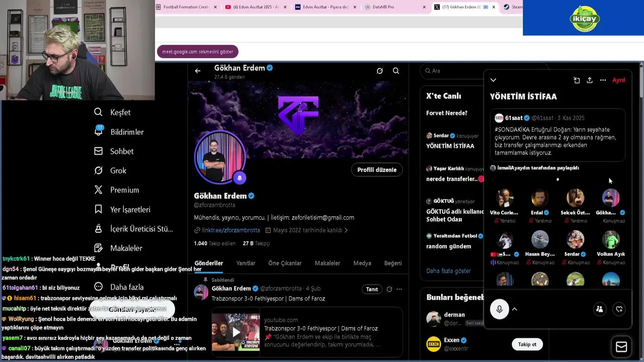
Task: Share the Space with upload icon
Action: (x=590, y=80)
